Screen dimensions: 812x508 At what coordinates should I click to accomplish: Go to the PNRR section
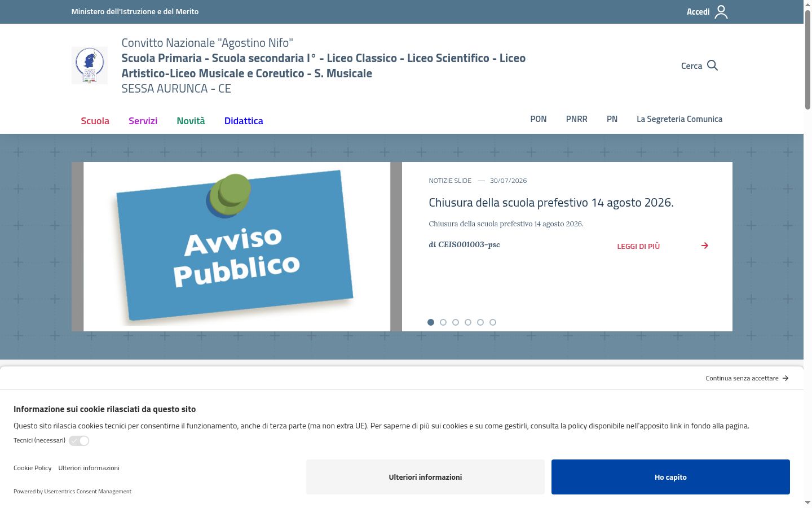pos(577,119)
